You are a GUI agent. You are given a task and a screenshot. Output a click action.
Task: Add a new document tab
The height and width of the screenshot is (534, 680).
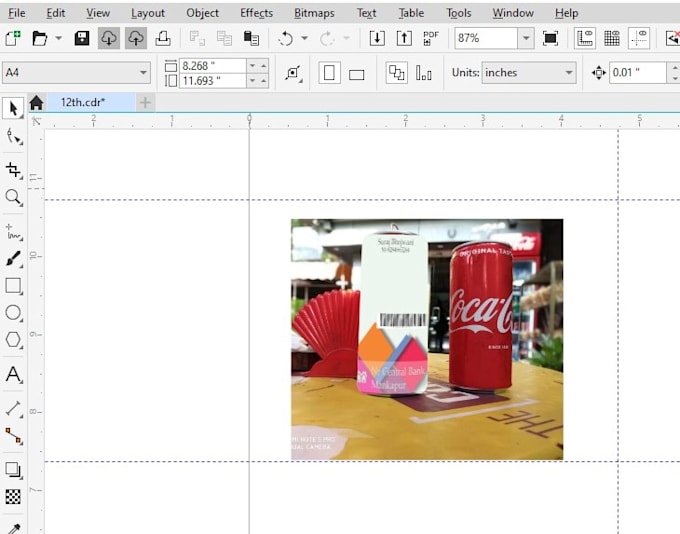pos(145,103)
